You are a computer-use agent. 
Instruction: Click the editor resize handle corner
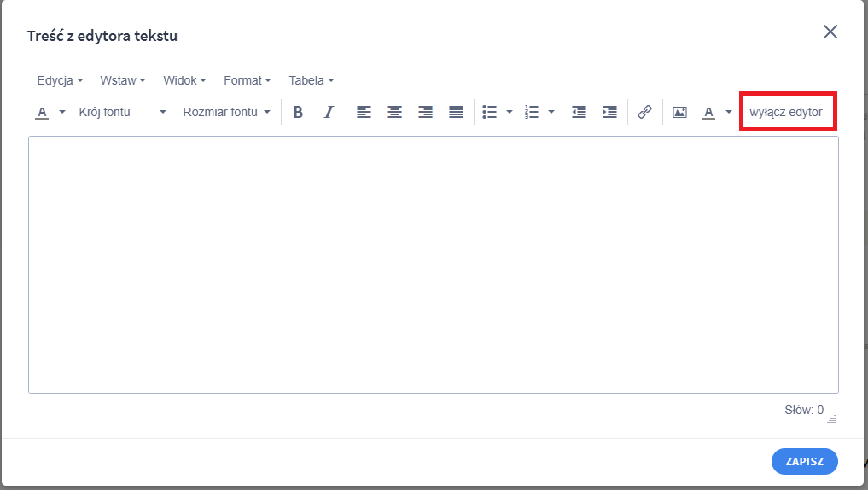point(831,418)
